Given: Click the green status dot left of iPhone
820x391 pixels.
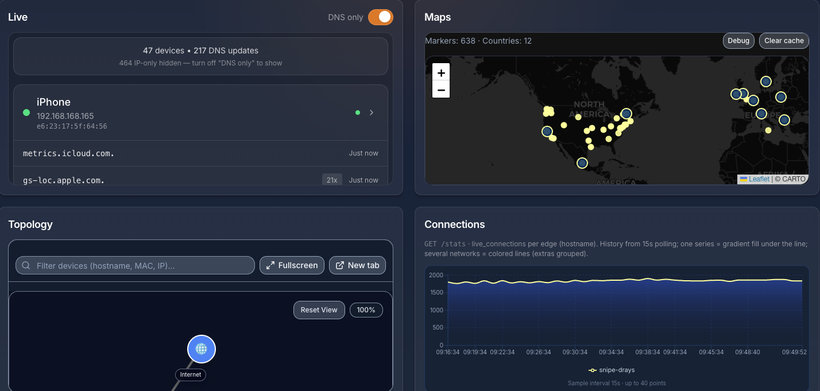Looking at the screenshot, I should [26, 112].
